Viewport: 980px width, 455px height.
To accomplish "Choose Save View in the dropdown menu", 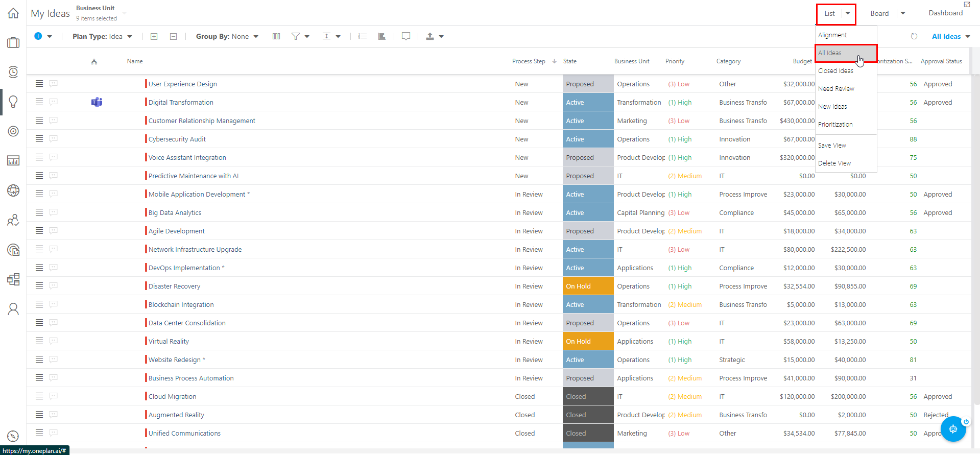I will 832,146.
